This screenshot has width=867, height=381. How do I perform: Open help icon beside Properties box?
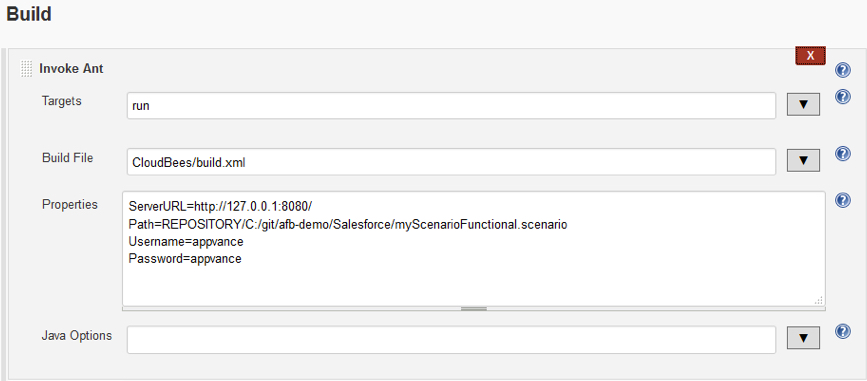coord(843,200)
